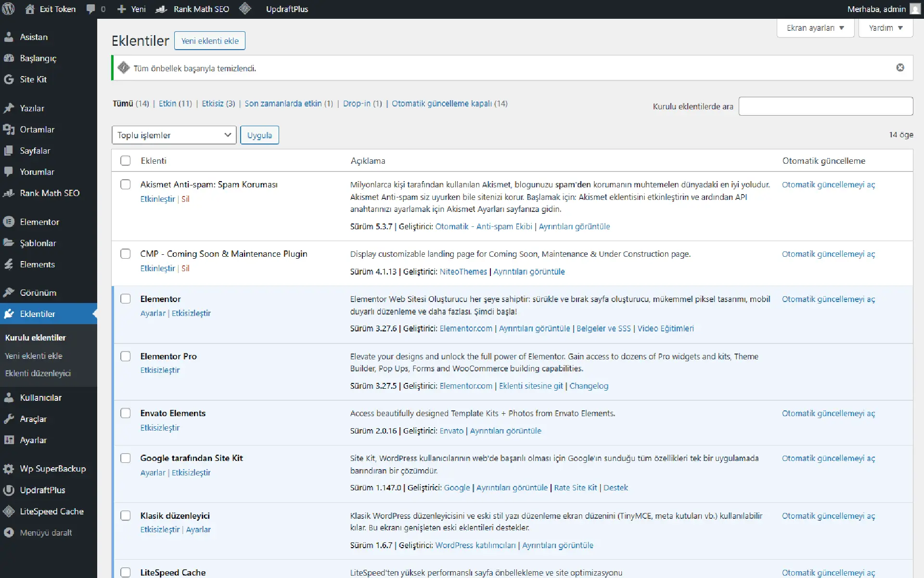Open Rank Math SEO chart icon in admin bar
Image resolution: width=924 pixels, height=578 pixels.
pos(161,9)
